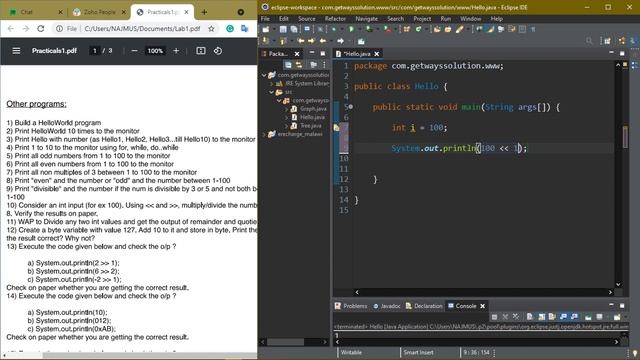
Task: Click the Last Edit Location arrow icon
Action: coord(301,41)
